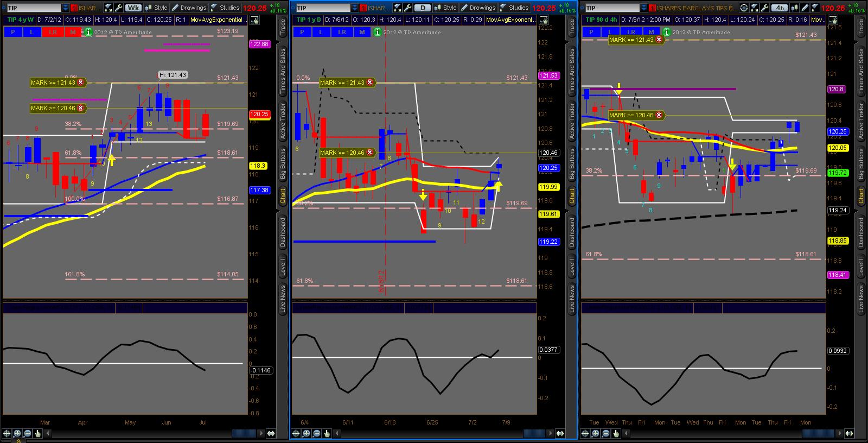Open symbol dropdown arrow in weekly chart

click(x=66, y=8)
